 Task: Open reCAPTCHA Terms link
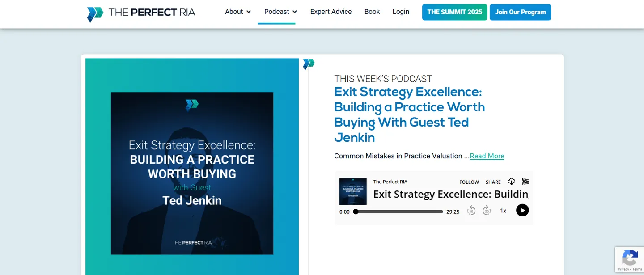pos(637,269)
